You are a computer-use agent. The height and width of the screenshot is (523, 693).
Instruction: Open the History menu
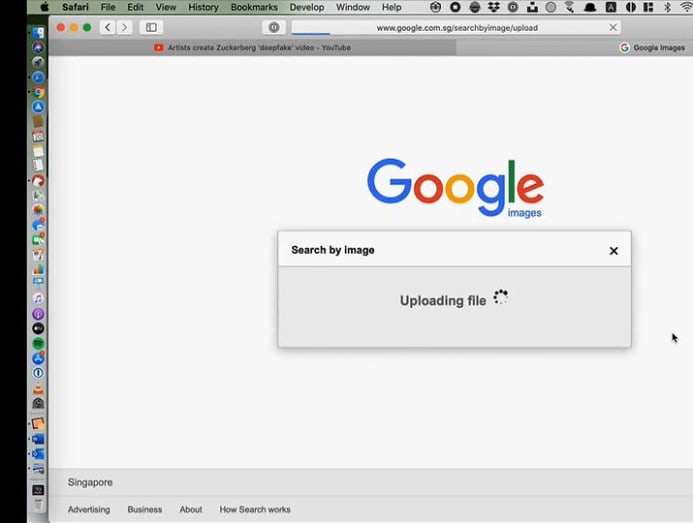(x=203, y=7)
